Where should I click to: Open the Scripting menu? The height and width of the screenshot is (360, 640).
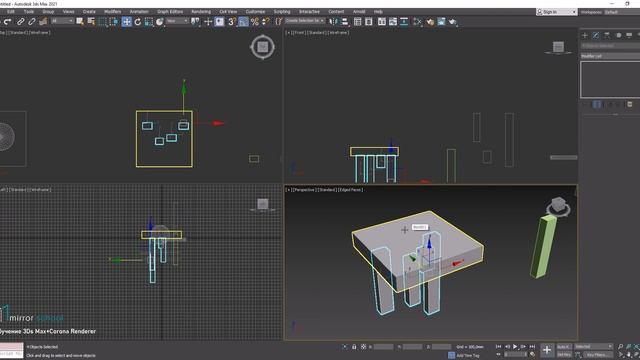click(282, 12)
